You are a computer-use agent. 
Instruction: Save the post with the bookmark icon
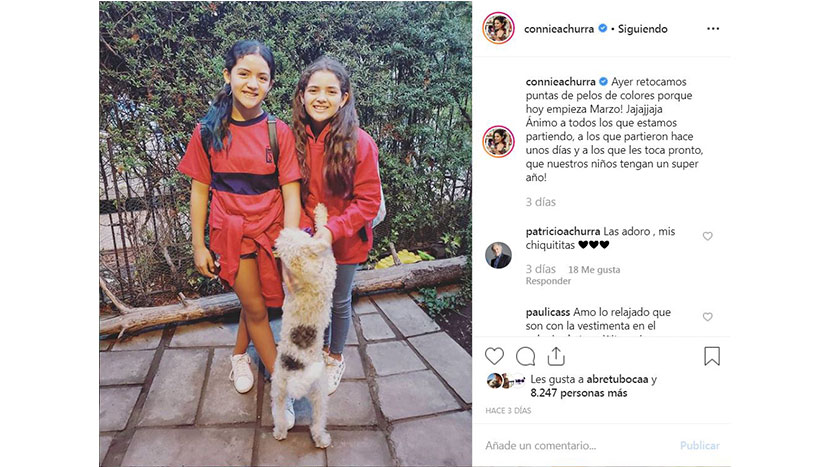click(x=712, y=356)
